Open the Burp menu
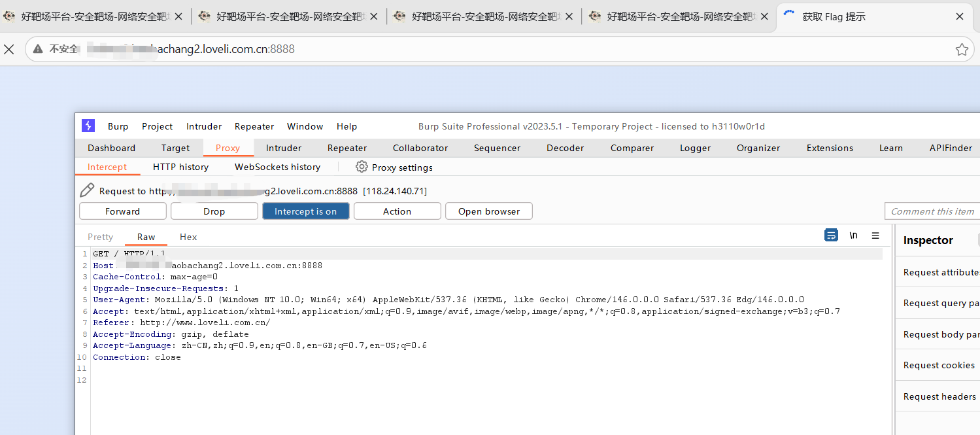Screen dimensions: 980x435 (118, 126)
